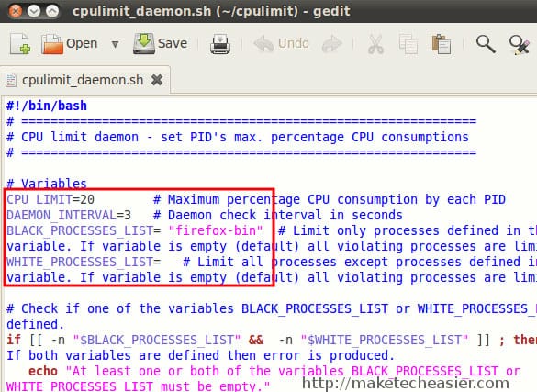Click the #!/bin/bash shebang line
Image resolution: width=537 pixels, height=392 pixels.
click(x=47, y=106)
